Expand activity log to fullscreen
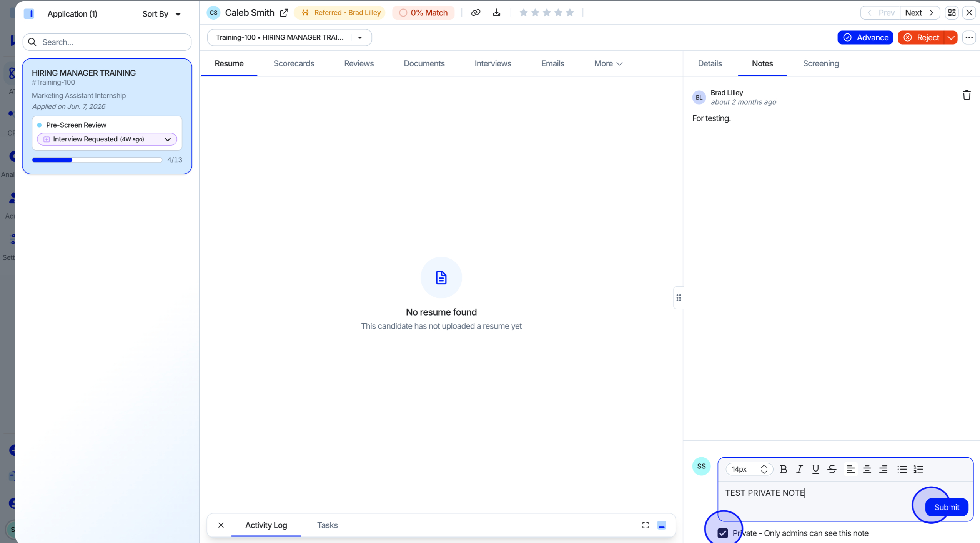This screenshot has height=543, width=980. point(645,525)
